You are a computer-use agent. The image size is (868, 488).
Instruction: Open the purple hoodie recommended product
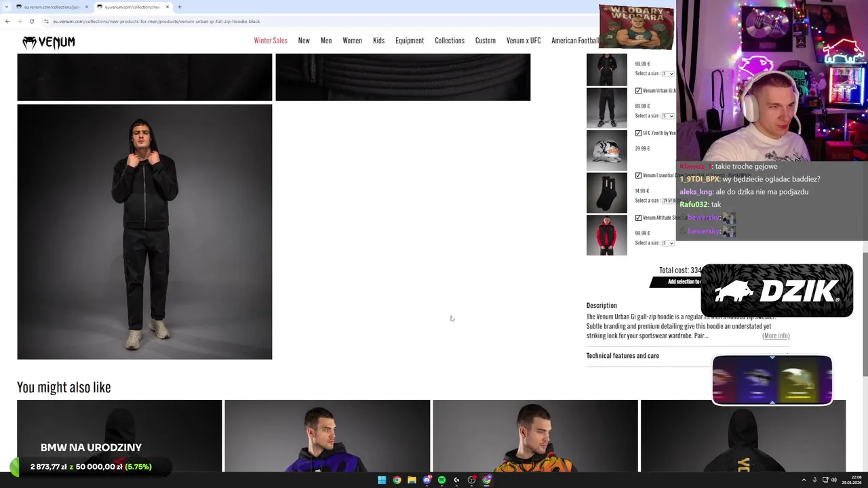[x=328, y=436]
